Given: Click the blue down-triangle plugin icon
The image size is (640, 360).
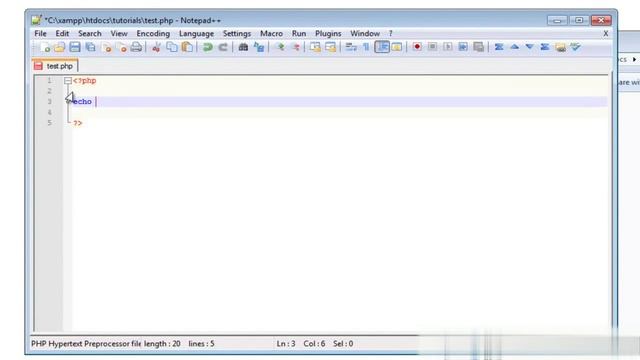Looking at the screenshot, I should click(x=529, y=47).
